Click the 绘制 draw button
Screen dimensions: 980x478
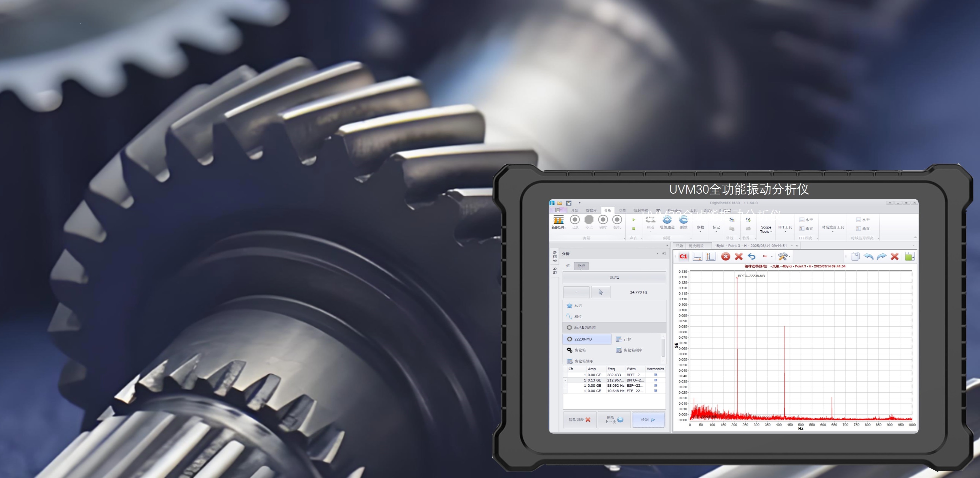(x=649, y=420)
